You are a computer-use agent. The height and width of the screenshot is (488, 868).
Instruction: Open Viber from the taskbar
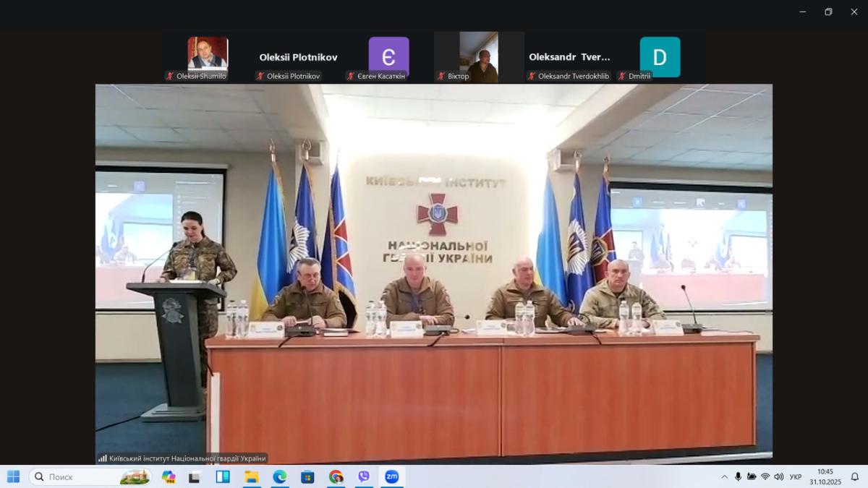pyautogui.click(x=364, y=476)
